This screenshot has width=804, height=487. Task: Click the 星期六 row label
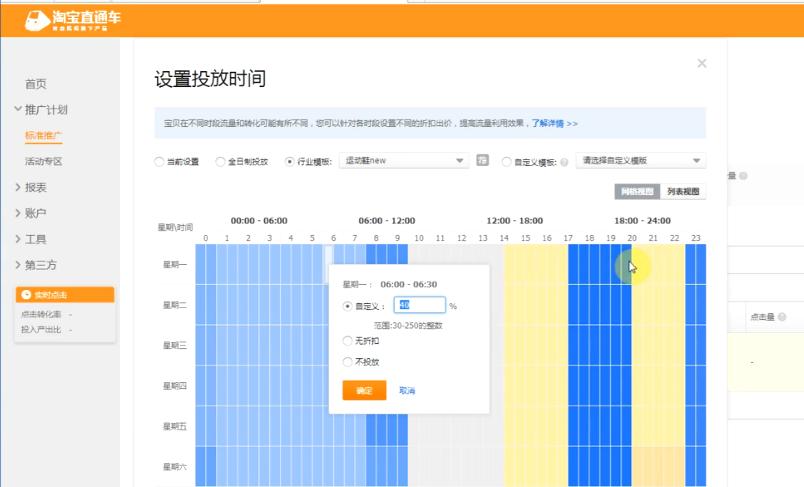[175, 466]
